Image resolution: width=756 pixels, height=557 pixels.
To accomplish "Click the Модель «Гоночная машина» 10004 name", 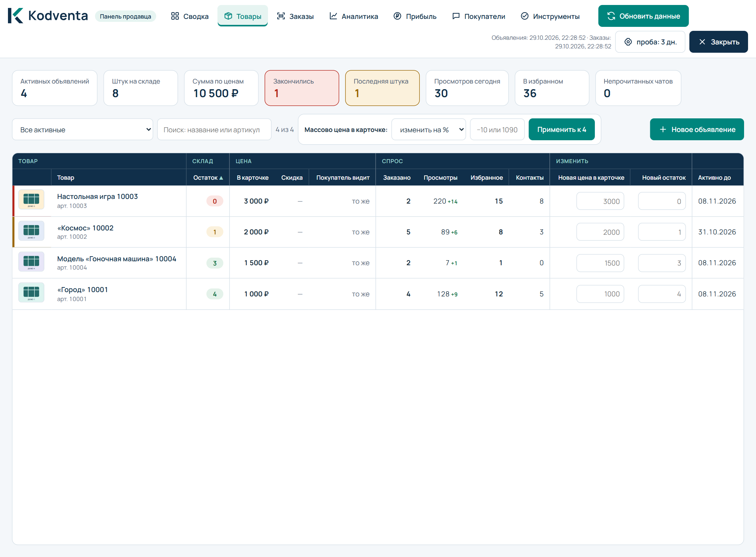I will pyautogui.click(x=117, y=259).
